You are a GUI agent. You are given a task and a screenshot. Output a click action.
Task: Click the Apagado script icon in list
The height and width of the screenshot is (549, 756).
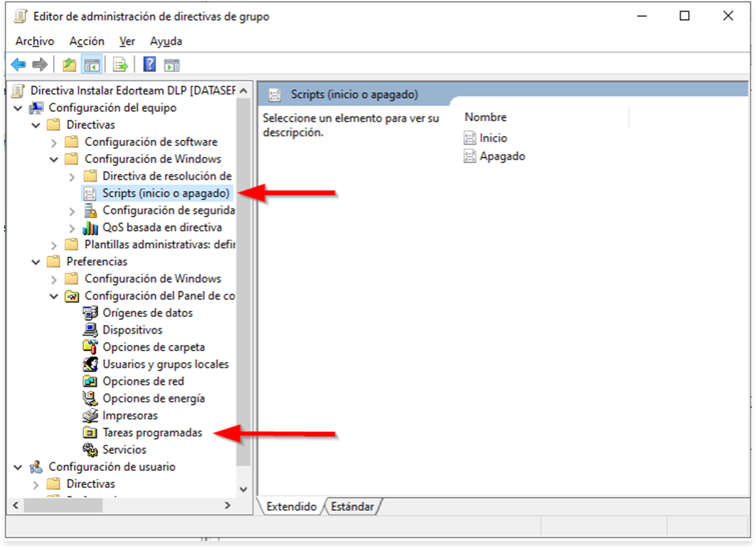(469, 156)
